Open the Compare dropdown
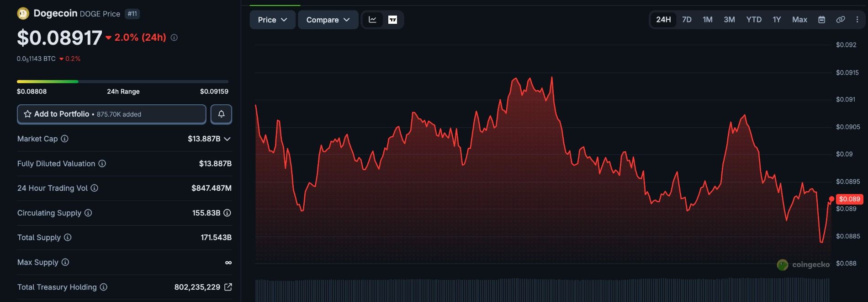The height and width of the screenshot is (302, 868). (x=328, y=20)
